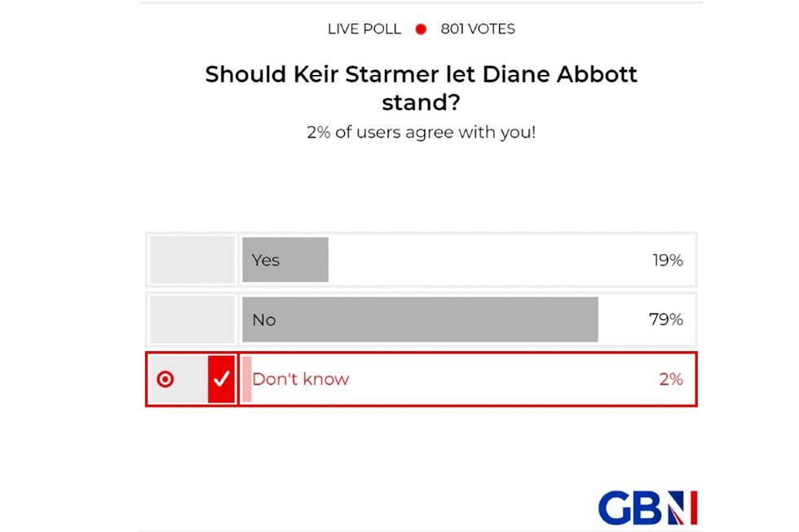799x532 pixels.
Task: Click the red dot between LIVE POLL and votes
Action: pyautogui.click(x=421, y=29)
